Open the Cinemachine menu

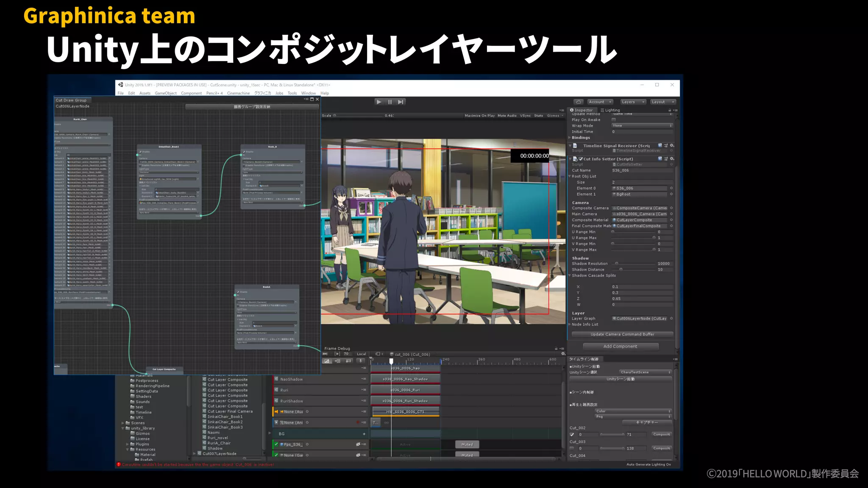pyautogui.click(x=238, y=93)
